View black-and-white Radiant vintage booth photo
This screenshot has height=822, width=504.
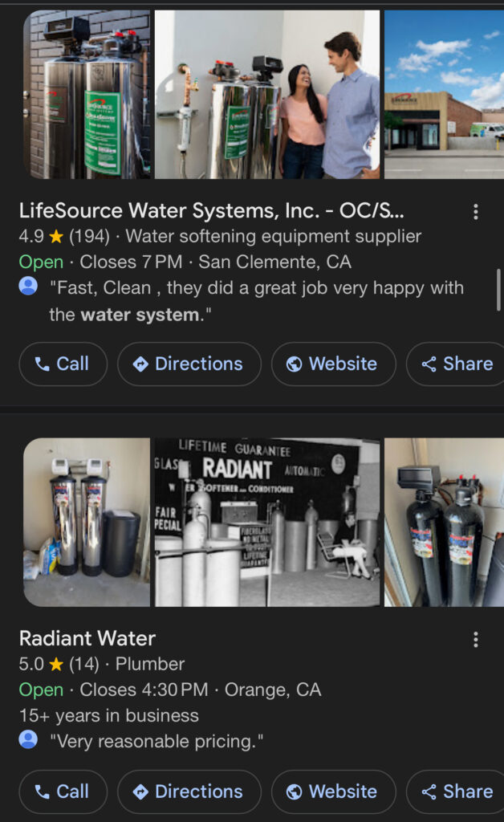[x=267, y=522]
